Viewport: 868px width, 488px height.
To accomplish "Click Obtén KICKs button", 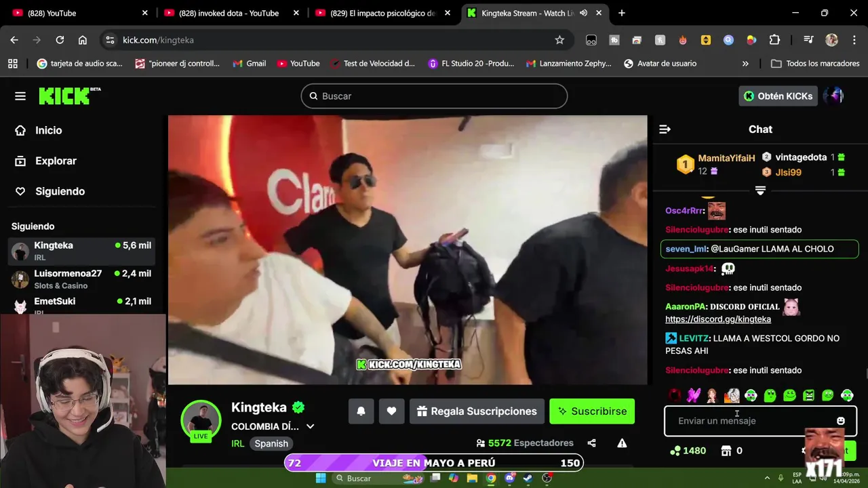I will pyautogui.click(x=777, y=96).
